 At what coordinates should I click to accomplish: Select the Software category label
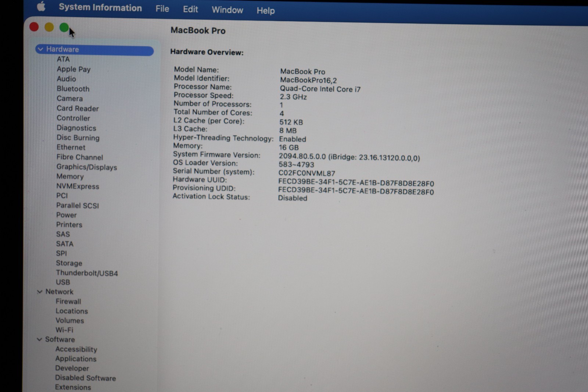click(60, 339)
